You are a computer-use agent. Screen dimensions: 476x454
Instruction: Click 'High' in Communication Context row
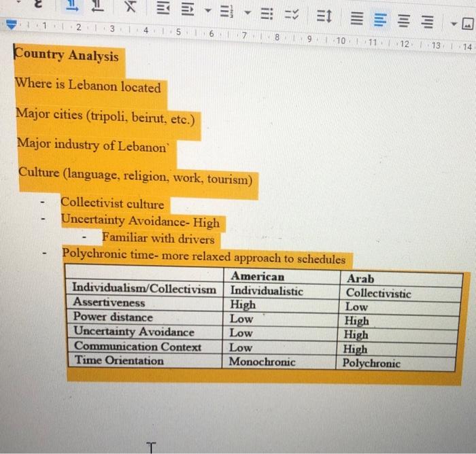(355, 349)
